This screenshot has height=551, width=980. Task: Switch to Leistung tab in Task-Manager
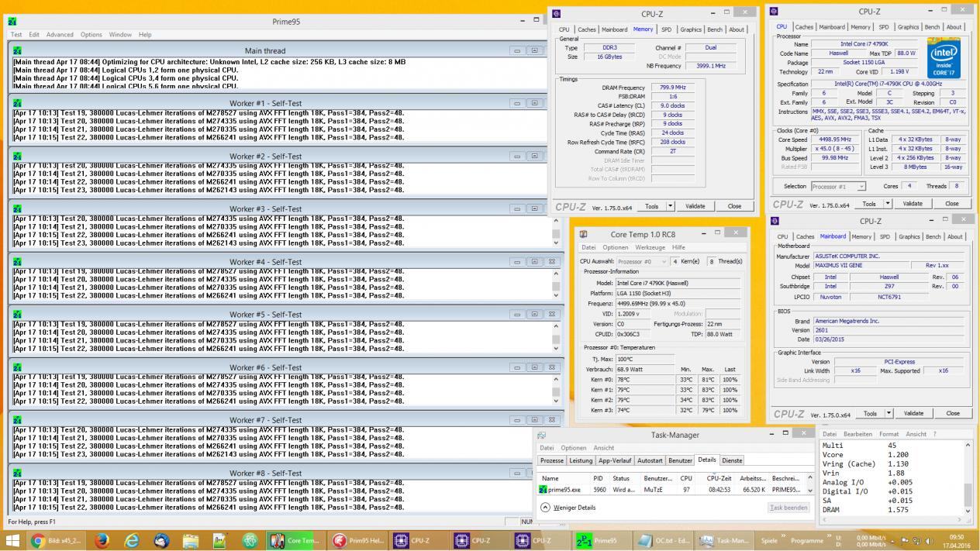click(581, 460)
